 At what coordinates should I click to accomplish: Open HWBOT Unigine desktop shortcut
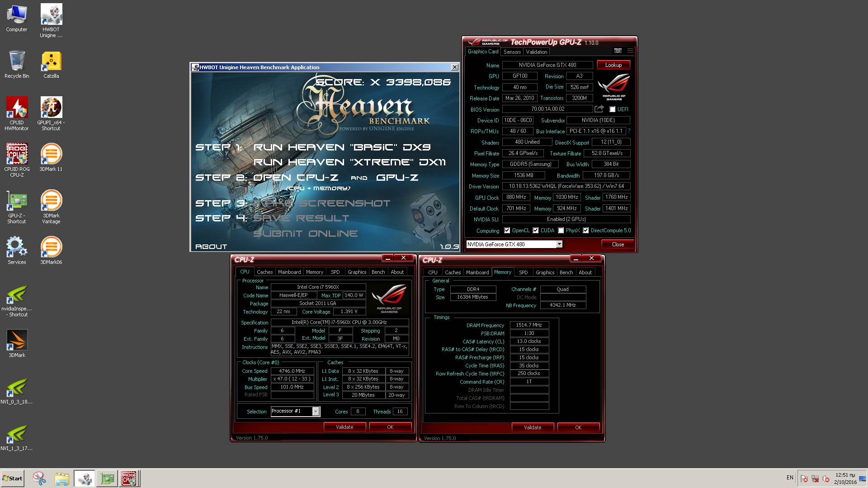pyautogui.click(x=51, y=21)
